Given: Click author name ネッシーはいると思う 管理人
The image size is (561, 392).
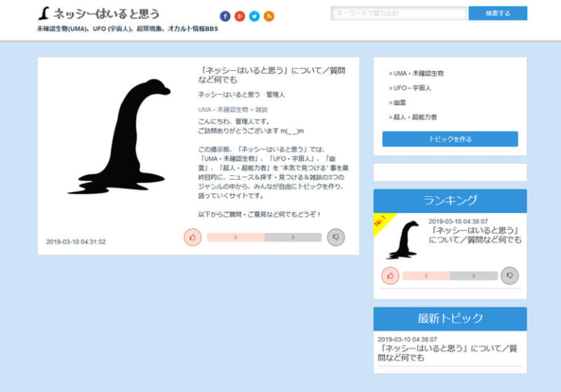Looking at the screenshot, I should tap(242, 94).
